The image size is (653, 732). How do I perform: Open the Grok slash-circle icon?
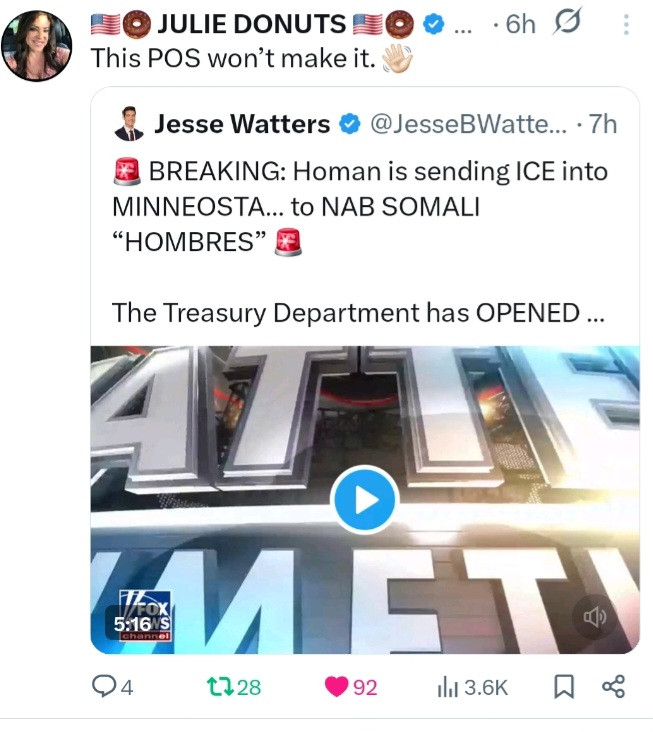click(x=566, y=21)
